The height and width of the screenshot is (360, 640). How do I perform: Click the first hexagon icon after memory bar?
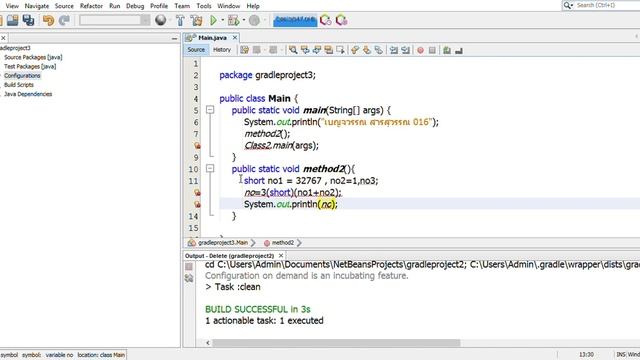click(x=325, y=20)
